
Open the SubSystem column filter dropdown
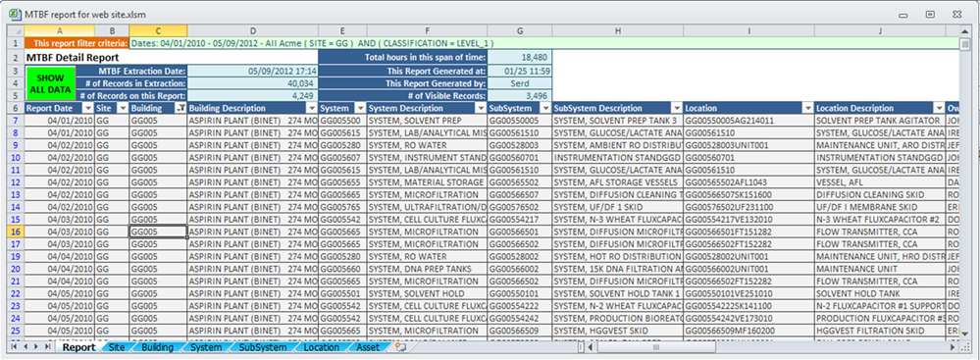click(545, 108)
